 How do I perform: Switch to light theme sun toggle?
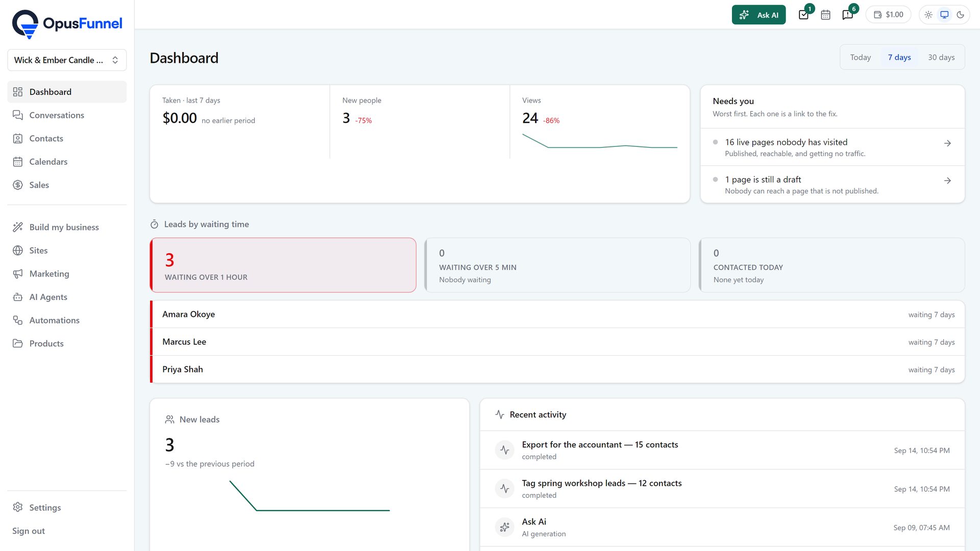click(928, 15)
